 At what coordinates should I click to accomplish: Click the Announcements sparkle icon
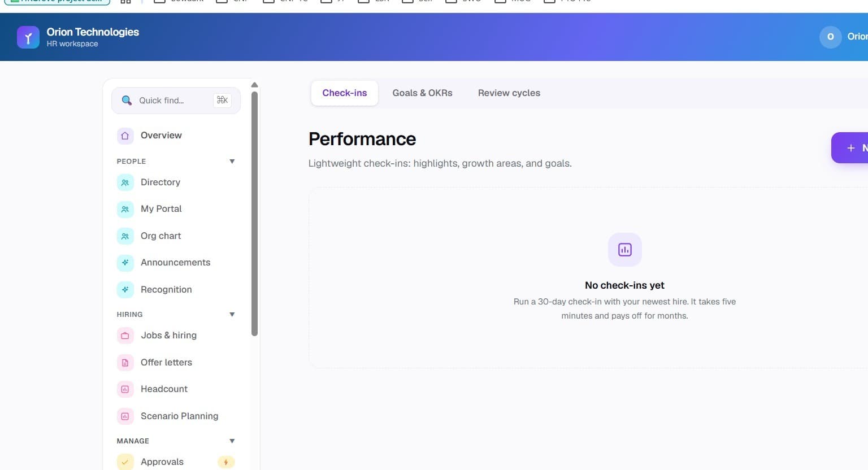click(125, 263)
